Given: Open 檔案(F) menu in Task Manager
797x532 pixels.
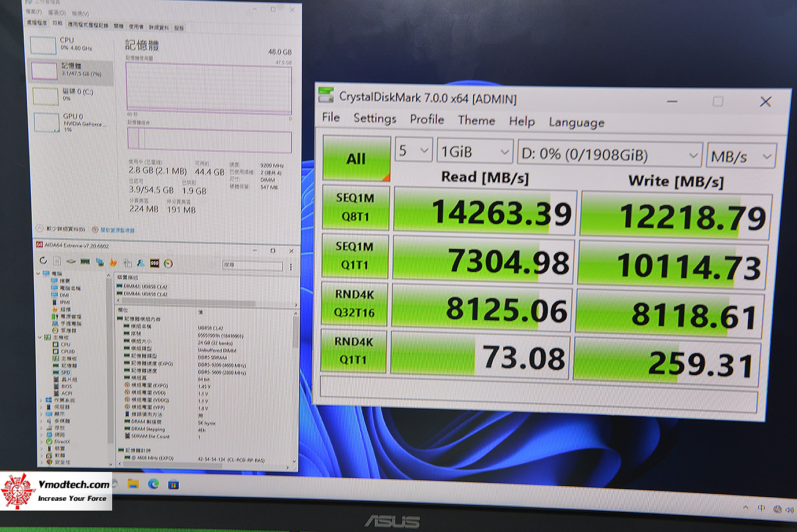Looking at the screenshot, I should pos(34,12).
